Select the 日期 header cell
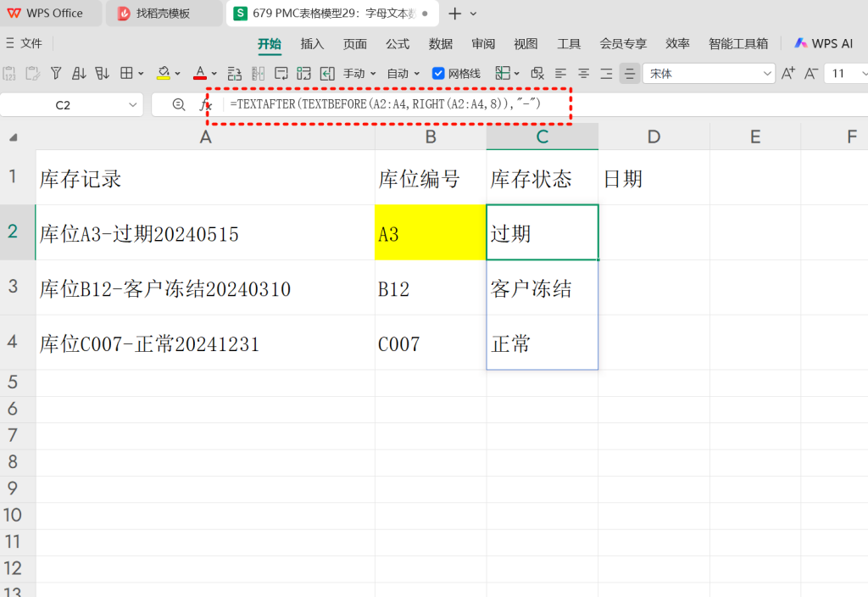The height and width of the screenshot is (597, 868). pyautogui.click(x=654, y=178)
